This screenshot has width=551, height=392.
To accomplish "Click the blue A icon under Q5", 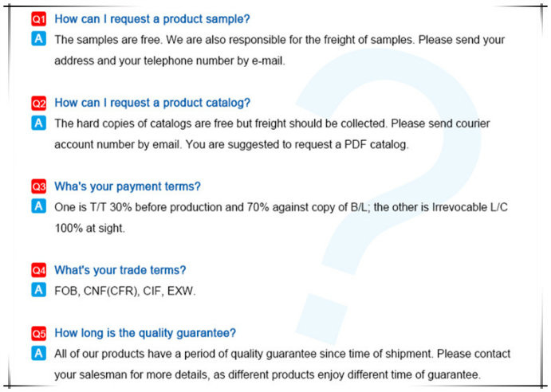I will [38, 353].
